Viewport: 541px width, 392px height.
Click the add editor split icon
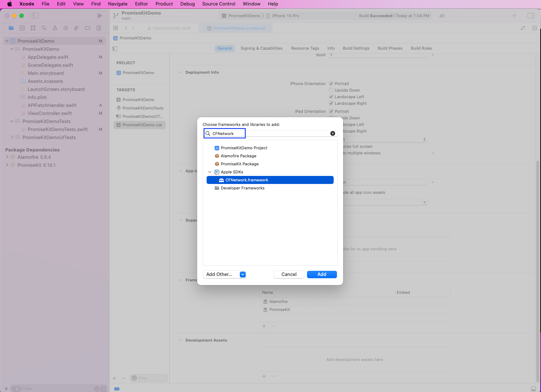pyautogui.click(x=534, y=28)
